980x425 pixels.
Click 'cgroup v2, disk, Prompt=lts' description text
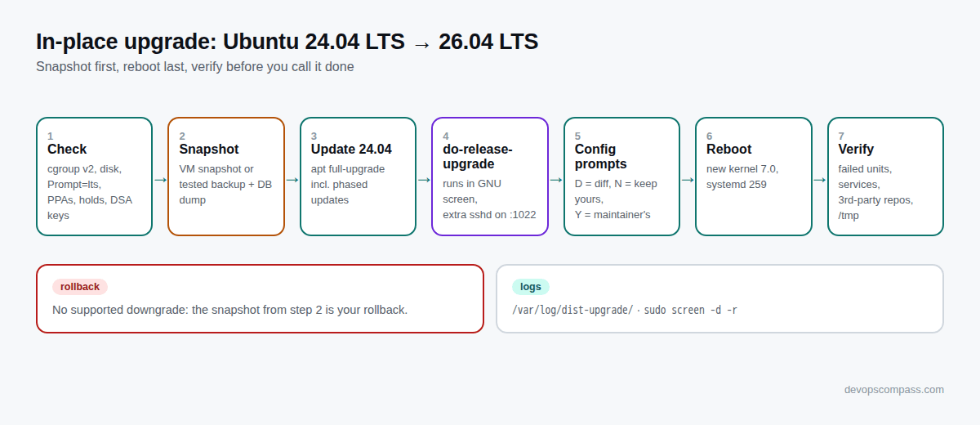pos(90,192)
